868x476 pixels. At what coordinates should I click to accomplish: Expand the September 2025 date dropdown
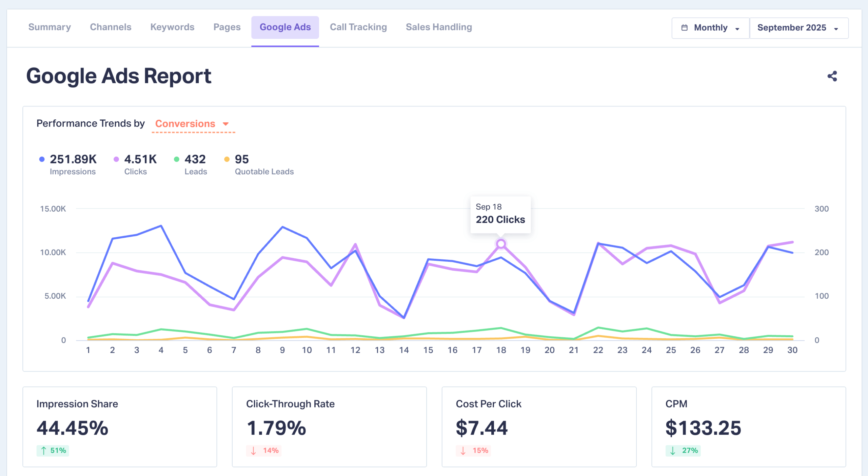tap(798, 28)
